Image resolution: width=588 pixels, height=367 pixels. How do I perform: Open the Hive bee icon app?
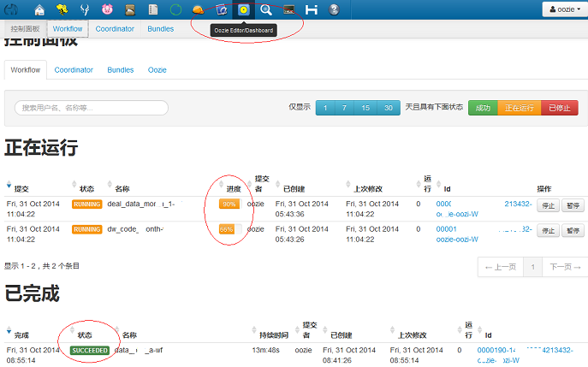62,9
